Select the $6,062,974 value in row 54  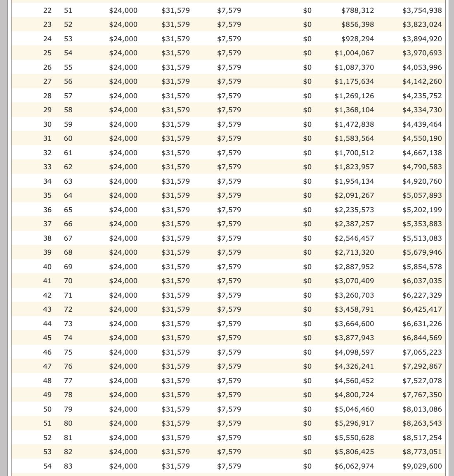coord(354,466)
